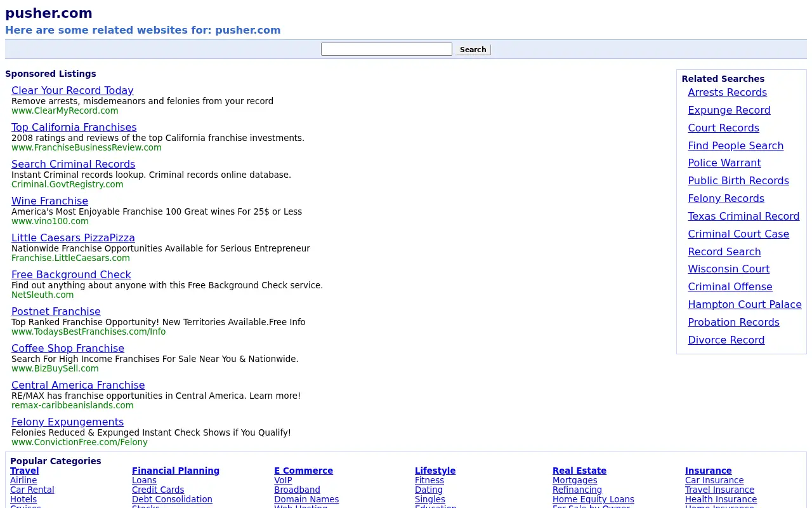Image resolution: width=812 pixels, height=508 pixels.
Task: Click the Car Rental category link
Action: pos(32,490)
